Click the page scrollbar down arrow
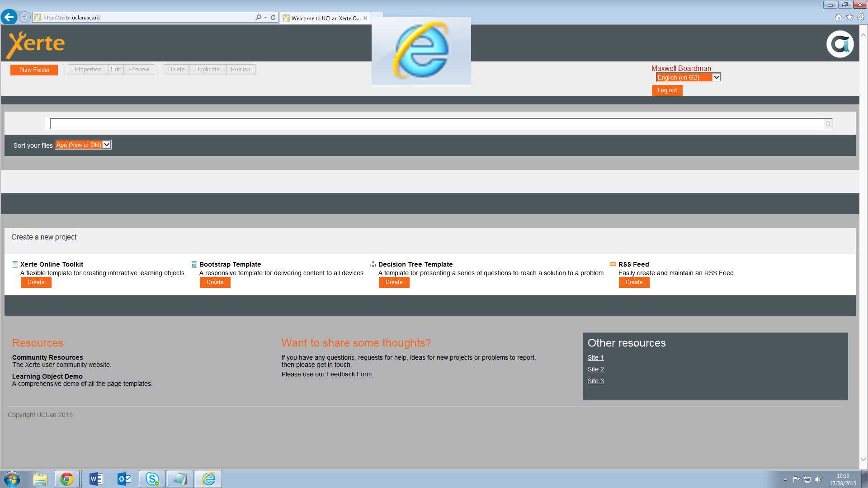The width and height of the screenshot is (868, 488). [x=863, y=459]
